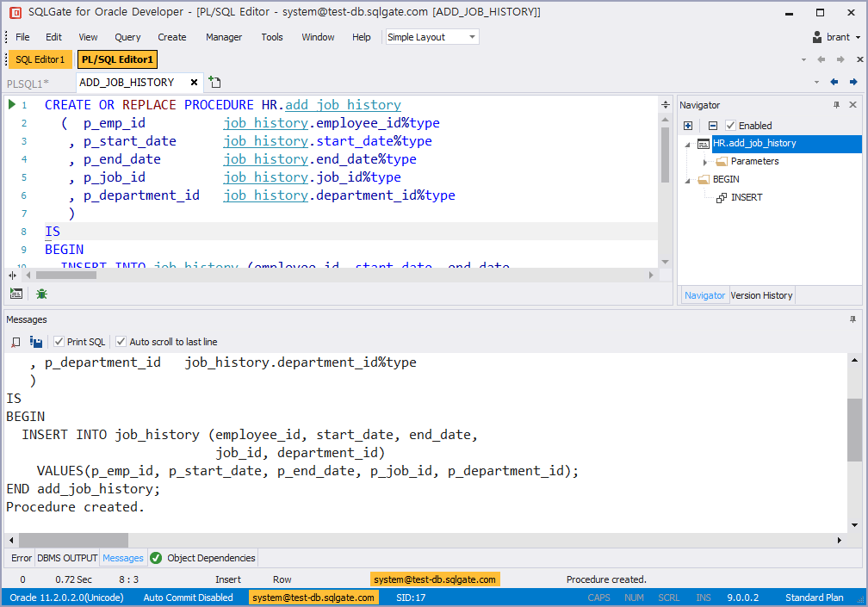Toggle the Print SQL checkbox

59,342
